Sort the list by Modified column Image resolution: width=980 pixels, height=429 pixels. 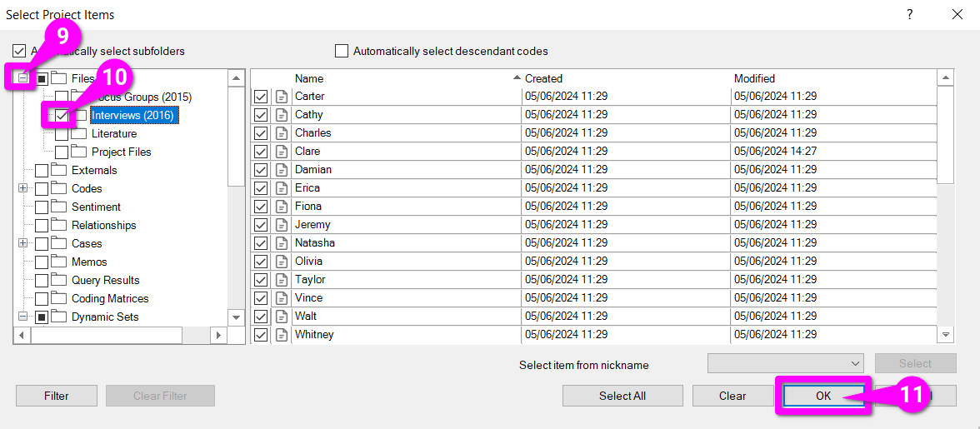[754, 78]
